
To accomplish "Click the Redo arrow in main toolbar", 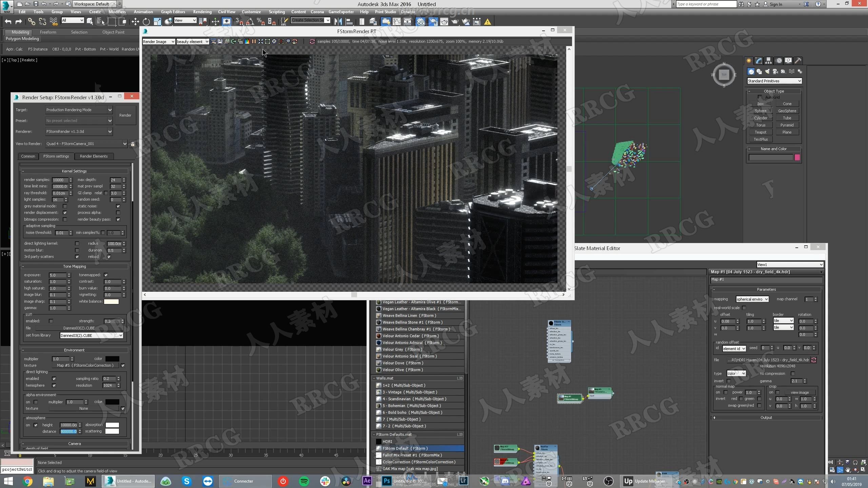I will [x=19, y=22].
